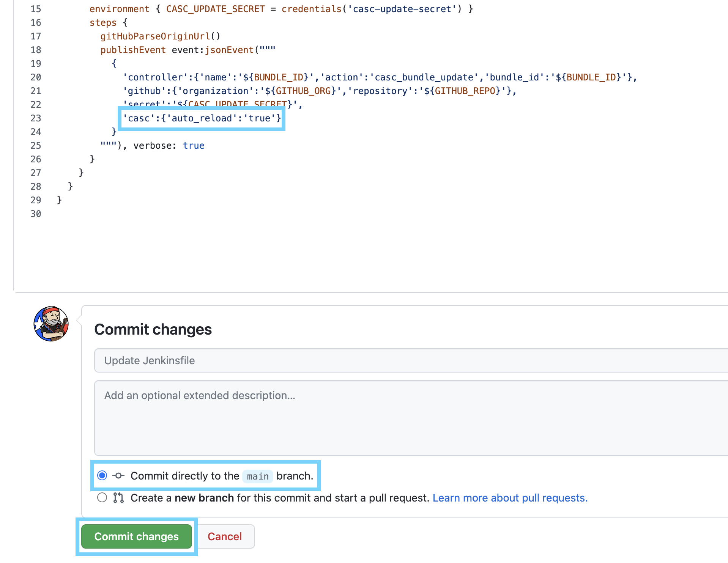Click the Update Jenkinsfile commit message field
Image resolution: width=728 pixels, height=563 pixels.
tap(266, 360)
